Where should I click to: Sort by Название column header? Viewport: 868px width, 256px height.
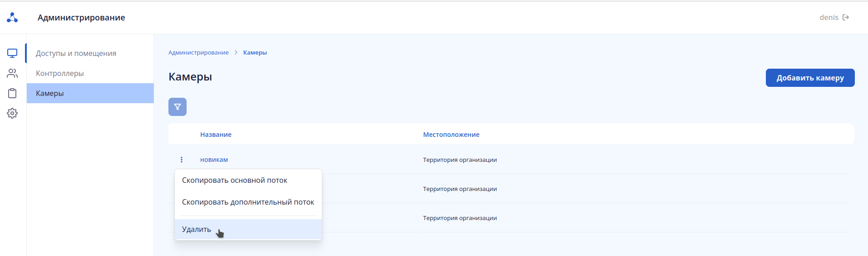click(216, 135)
